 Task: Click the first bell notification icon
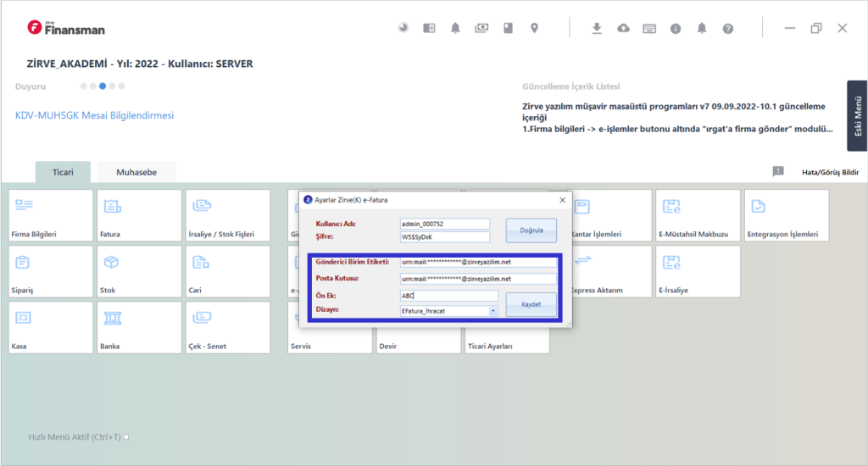pyautogui.click(x=455, y=28)
